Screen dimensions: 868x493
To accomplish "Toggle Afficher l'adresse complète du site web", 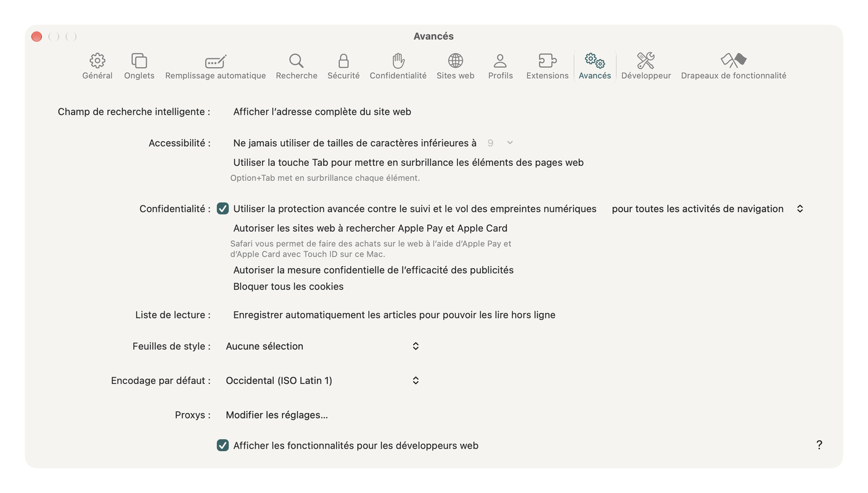I will click(322, 112).
